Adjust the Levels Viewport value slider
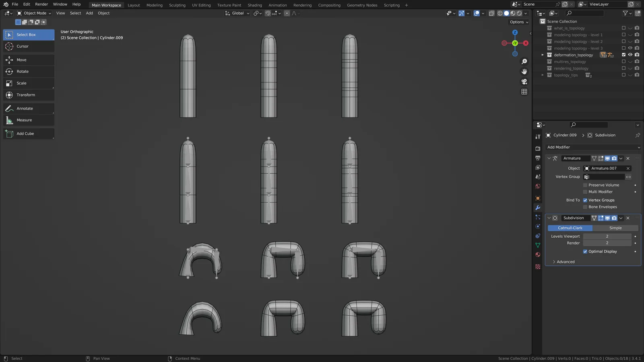 (x=607, y=236)
